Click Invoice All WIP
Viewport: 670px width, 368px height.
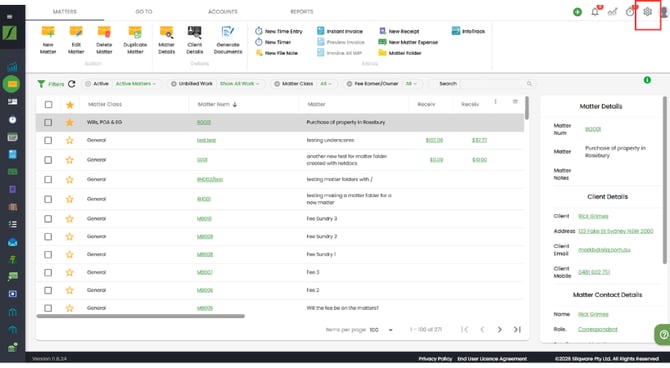coord(339,53)
